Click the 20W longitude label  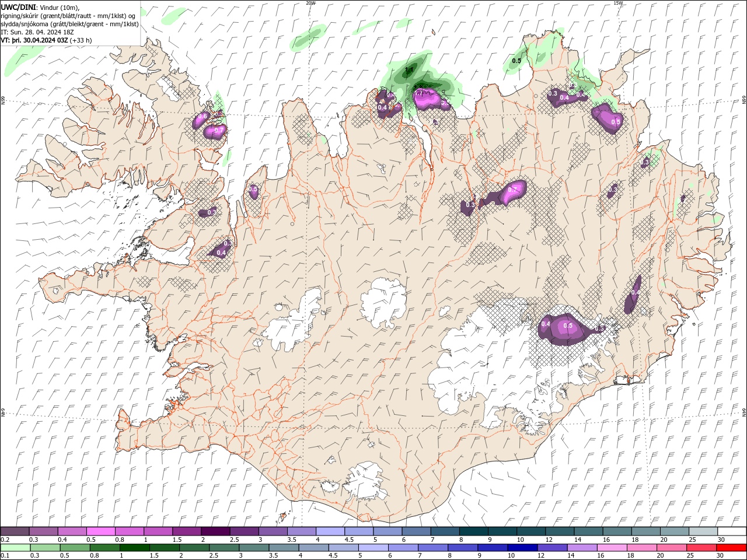point(310,3)
